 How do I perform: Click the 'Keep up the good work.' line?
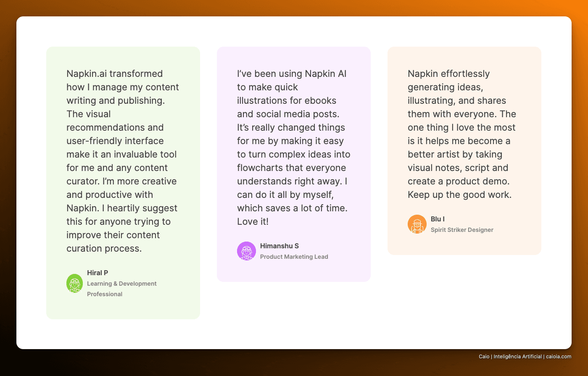click(459, 195)
